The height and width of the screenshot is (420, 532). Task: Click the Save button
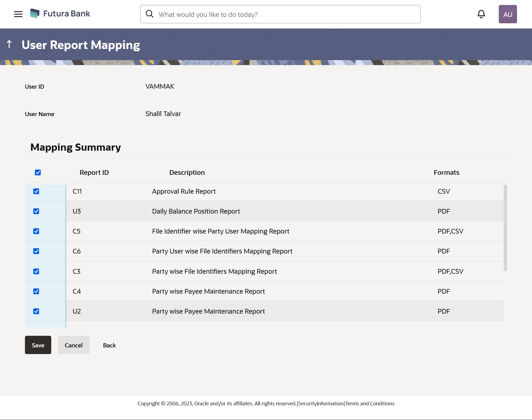38,345
